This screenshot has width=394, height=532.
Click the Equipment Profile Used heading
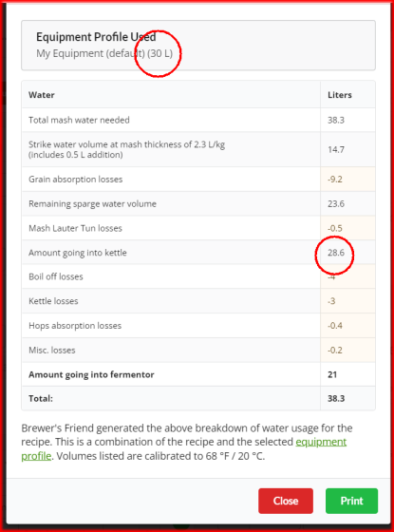(96, 37)
